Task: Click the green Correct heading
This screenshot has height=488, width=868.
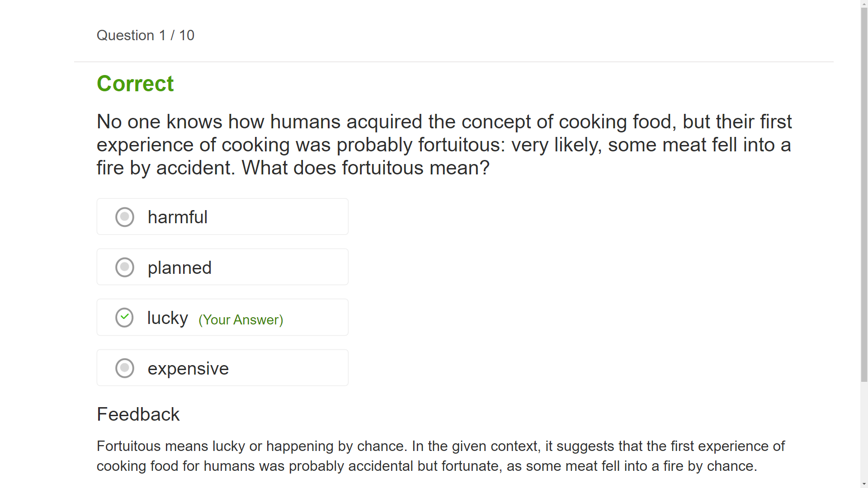Action: pos(135,84)
